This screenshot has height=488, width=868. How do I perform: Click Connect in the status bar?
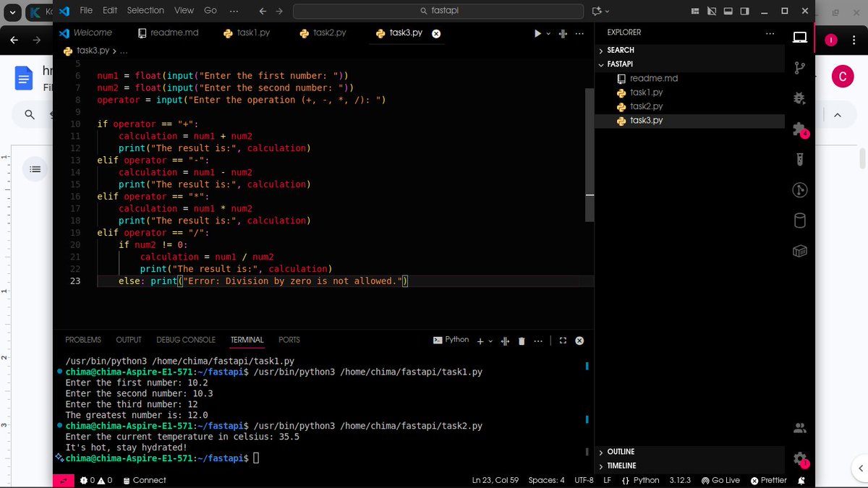[x=145, y=481]
